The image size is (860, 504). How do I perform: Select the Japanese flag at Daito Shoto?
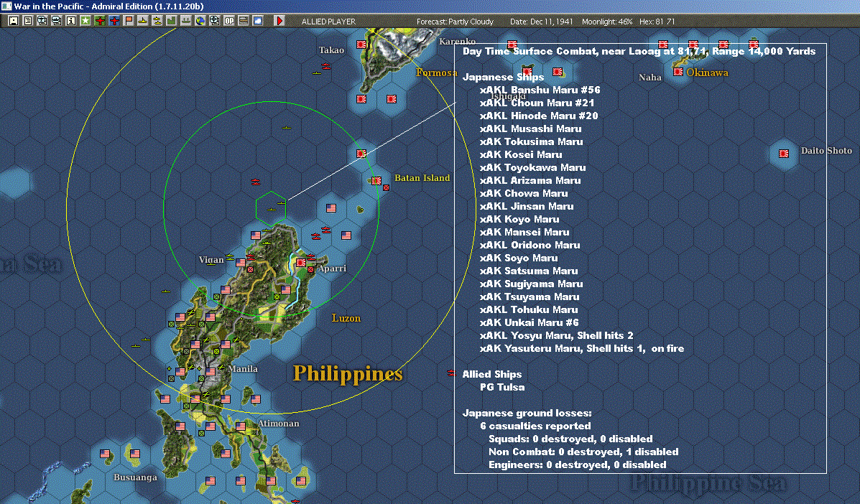point(784,154)
